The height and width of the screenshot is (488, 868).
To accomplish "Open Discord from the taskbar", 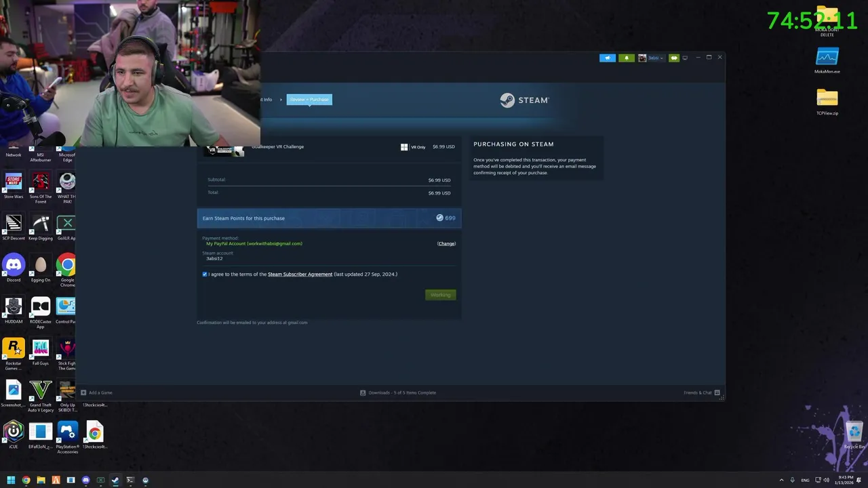I will tap(85, 480).
